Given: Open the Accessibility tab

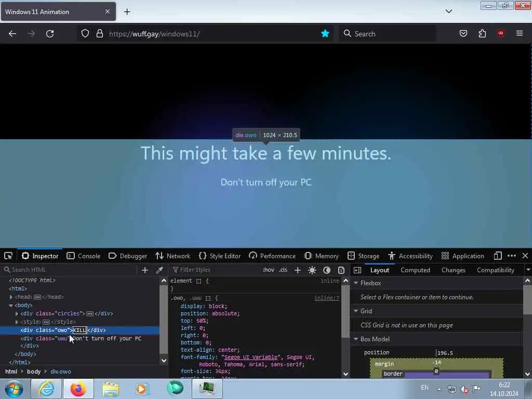Looking at the screenshot, I should pos(410,256).
